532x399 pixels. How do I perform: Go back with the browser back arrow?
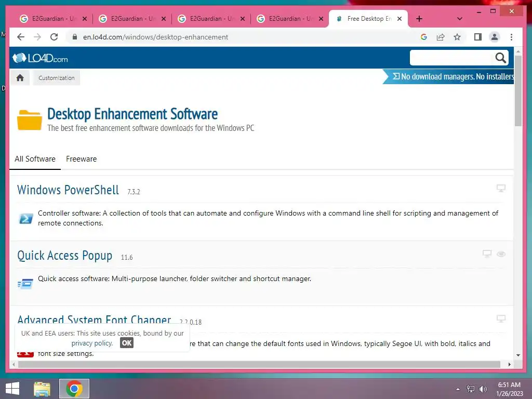pos(21,37)
